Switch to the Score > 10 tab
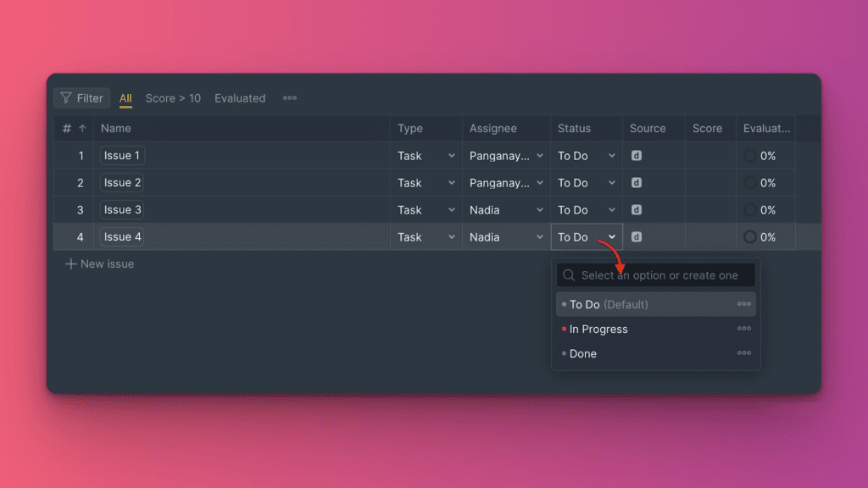 [x=173, y=98]
